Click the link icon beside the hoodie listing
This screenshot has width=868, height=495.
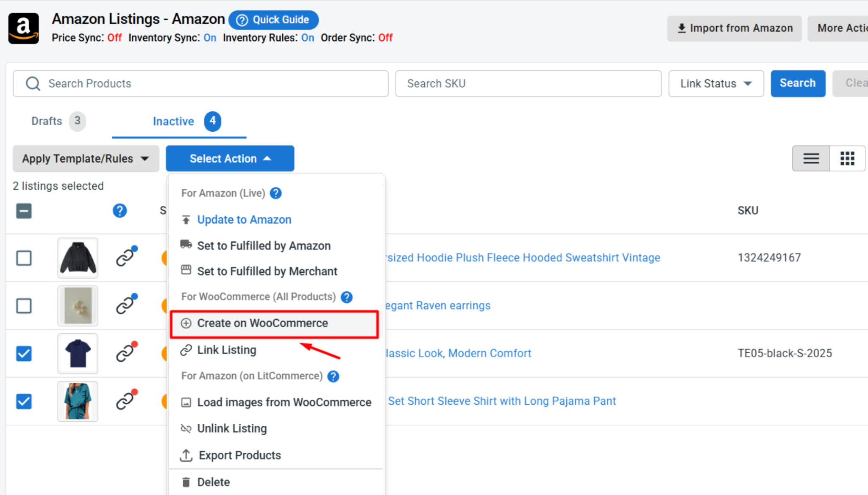126,257
